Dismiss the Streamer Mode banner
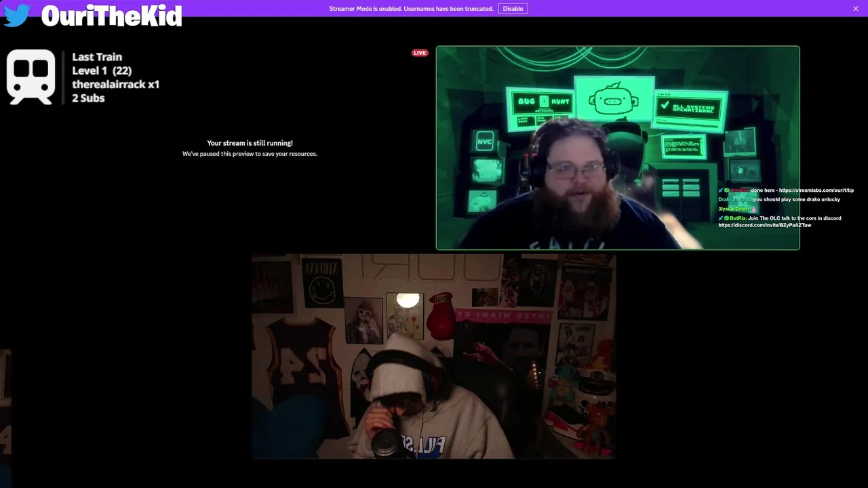 pyautogui.click(x=856, y=9)
